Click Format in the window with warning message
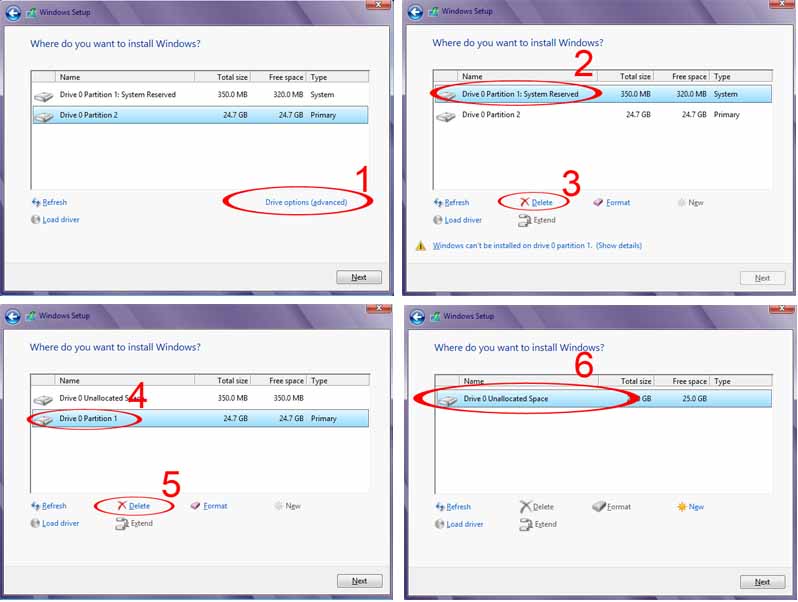 612,203
